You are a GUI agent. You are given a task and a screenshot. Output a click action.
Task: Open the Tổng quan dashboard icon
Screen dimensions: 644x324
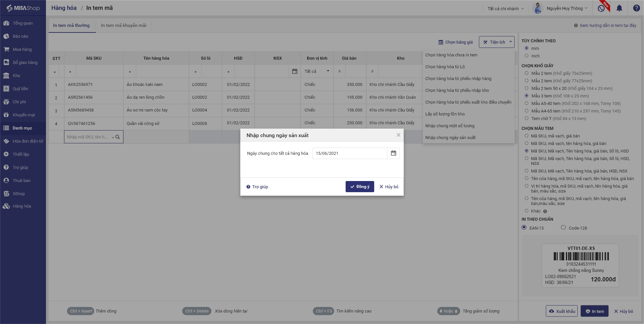pos(6,23)
